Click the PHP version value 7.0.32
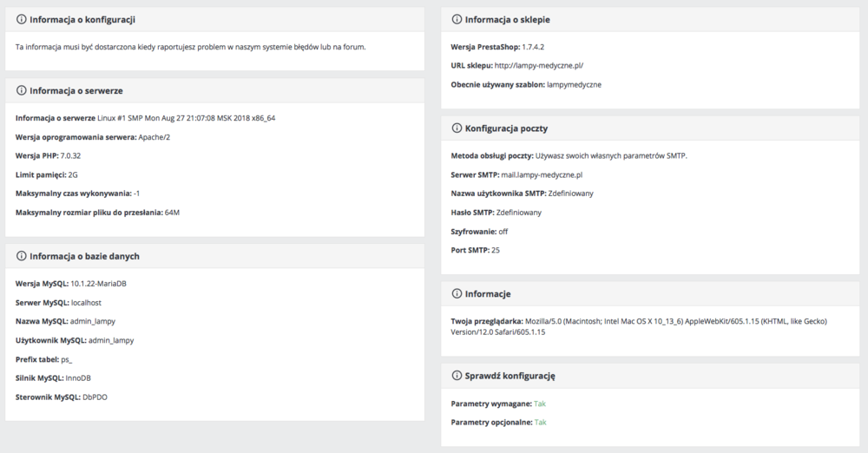 70,155
